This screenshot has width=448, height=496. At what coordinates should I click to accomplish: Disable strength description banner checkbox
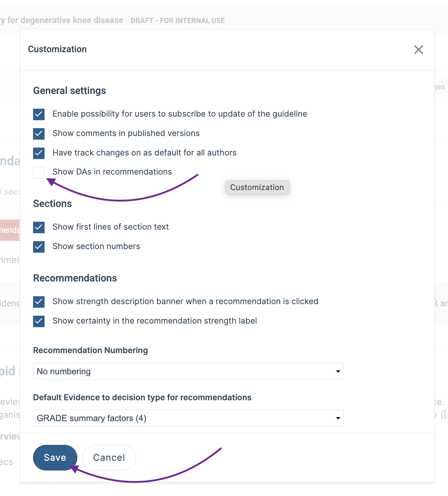coord(39,302)
